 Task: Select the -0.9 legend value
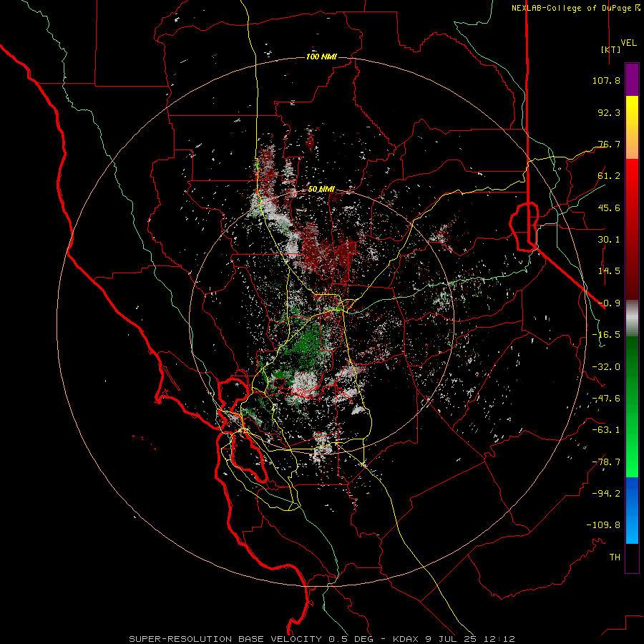pyautogui.click(x=609, y=303)
